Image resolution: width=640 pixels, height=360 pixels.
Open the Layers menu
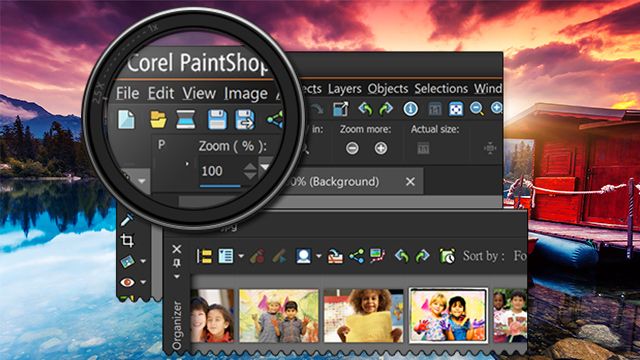tap(344, 89)
